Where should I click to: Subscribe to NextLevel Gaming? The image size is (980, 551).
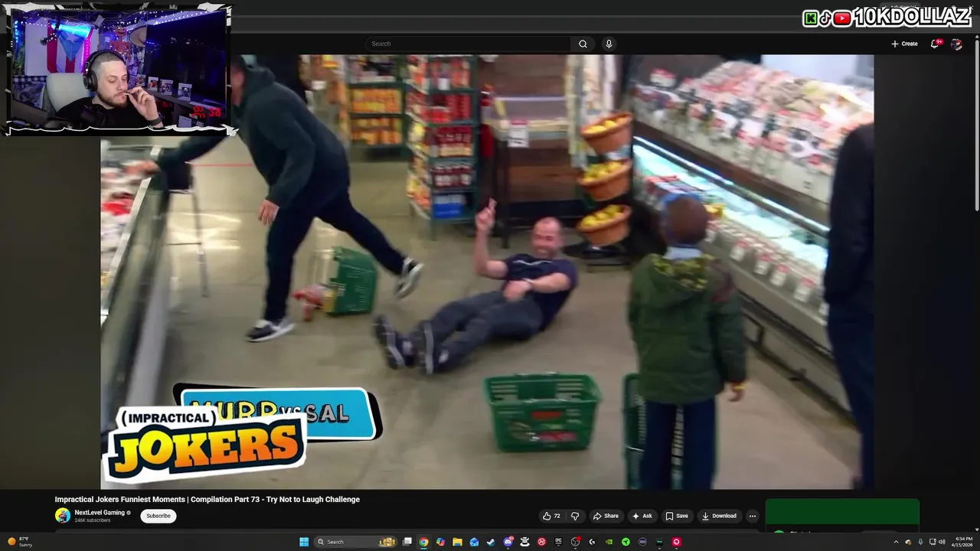(x=158, y=516)
